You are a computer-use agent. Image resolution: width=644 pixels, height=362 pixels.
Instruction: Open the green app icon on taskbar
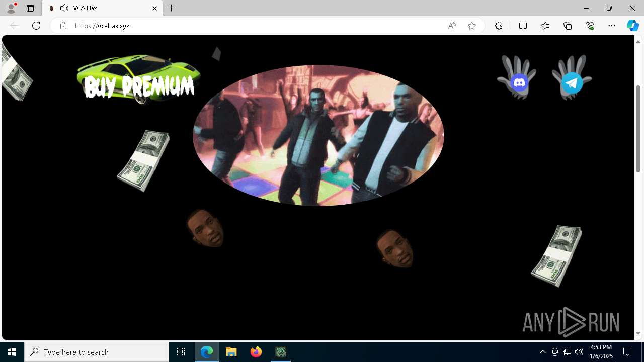[281, 352]
